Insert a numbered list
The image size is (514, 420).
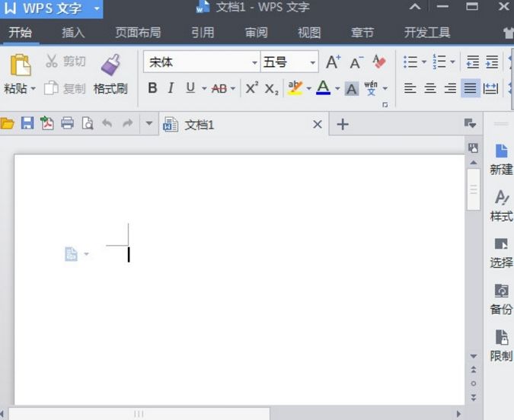click(439, 62)
